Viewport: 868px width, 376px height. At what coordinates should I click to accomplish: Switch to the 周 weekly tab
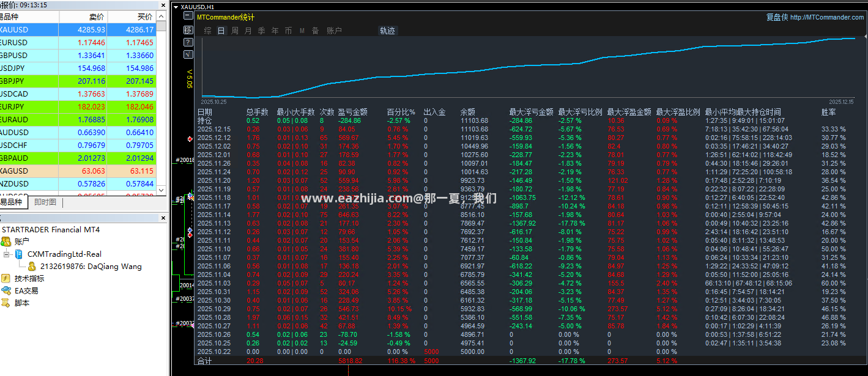pos(235,31)
